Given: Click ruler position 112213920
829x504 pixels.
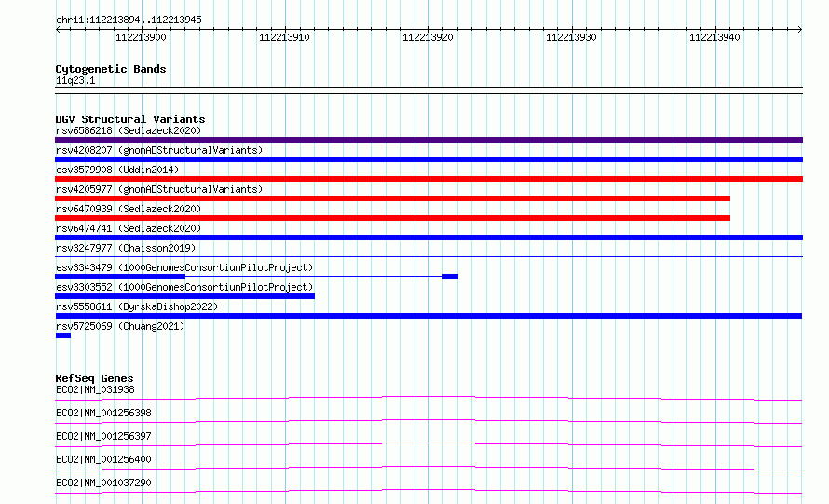Looking at the screenshot, I should tap(428, 37).
